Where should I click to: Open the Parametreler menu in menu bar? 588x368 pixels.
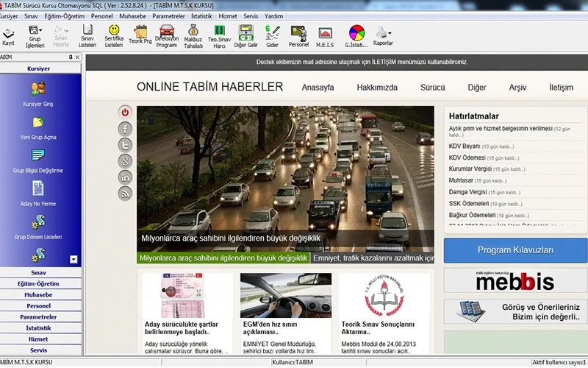[168, 16]
